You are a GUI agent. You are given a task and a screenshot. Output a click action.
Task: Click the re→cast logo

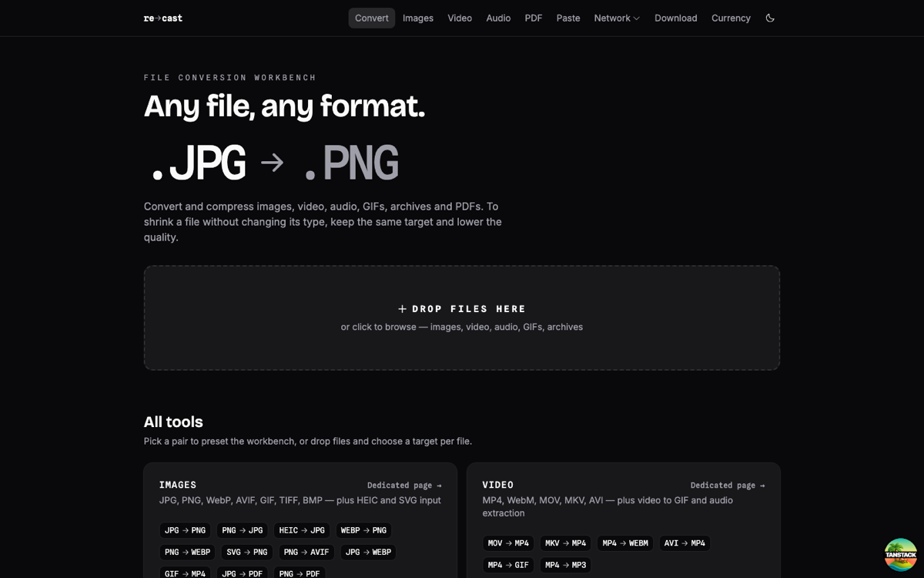[163, 18]
